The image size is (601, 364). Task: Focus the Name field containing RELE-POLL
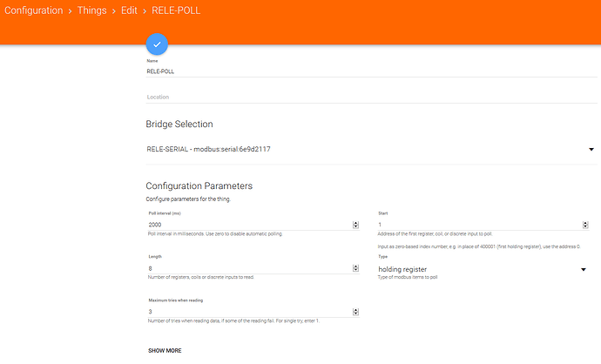366,71
